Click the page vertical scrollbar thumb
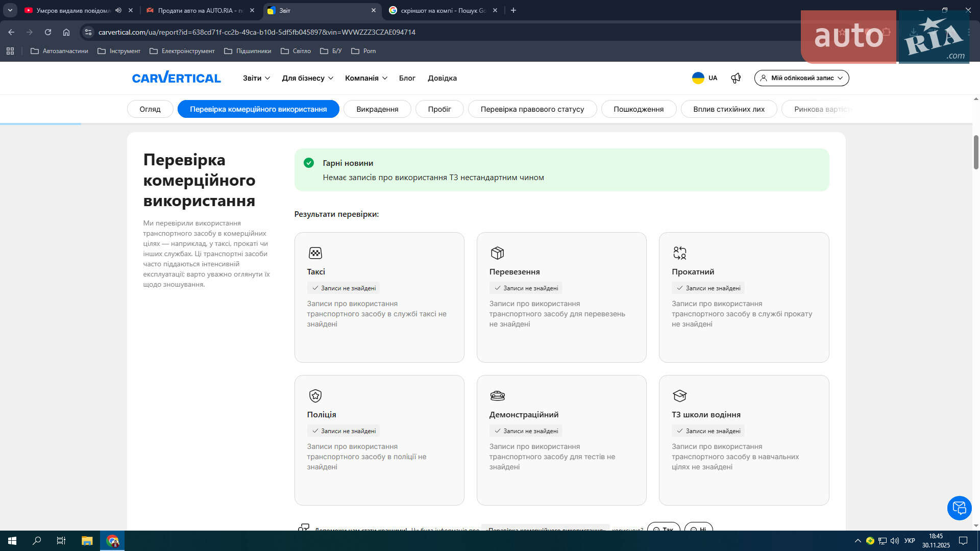The width and height of the screenshot is (980, 551). [x=976, y=152]
